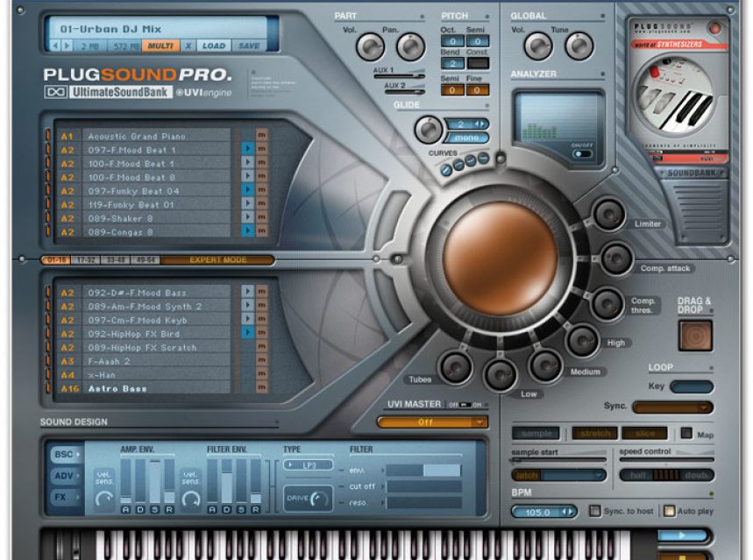
Task: Preview the 092-D#-F.Mood Bass loop
Action: tap(247, 292)
